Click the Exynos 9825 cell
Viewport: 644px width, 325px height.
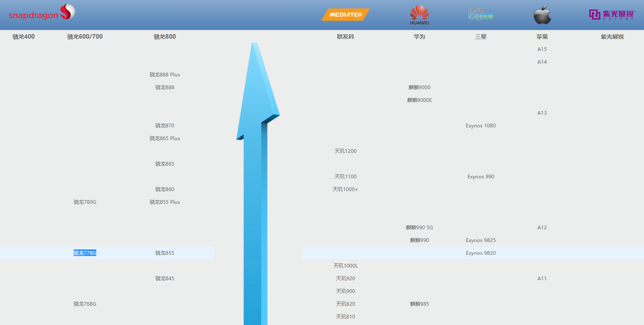click(481, 240)
